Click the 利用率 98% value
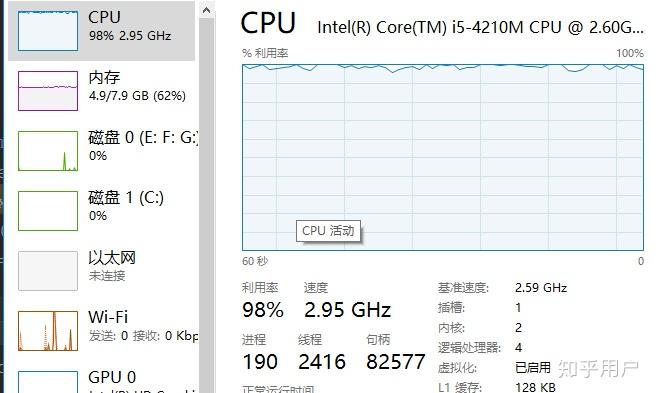The height and width of the screenshot is (393, 658). (x=263, y=310)
